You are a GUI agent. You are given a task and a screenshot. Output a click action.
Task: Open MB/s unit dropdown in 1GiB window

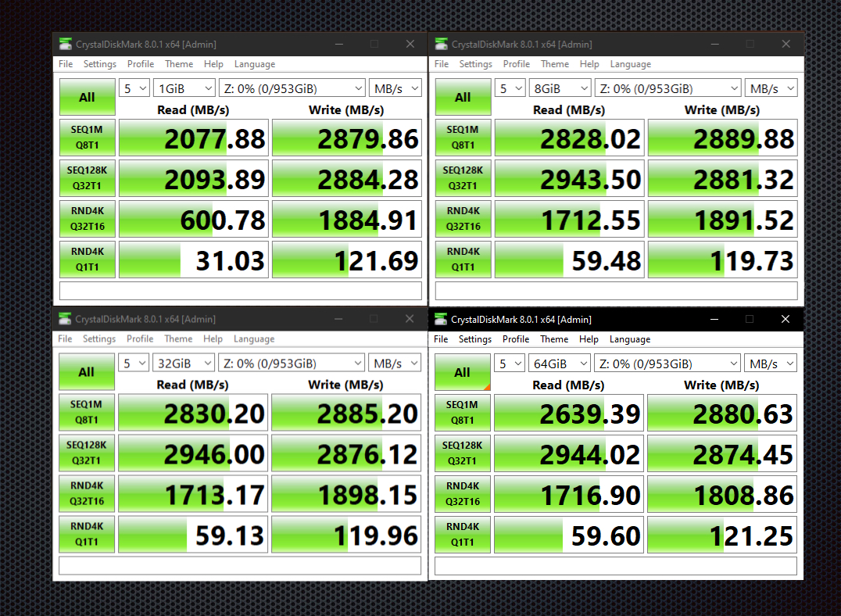[x=395, y=88]
